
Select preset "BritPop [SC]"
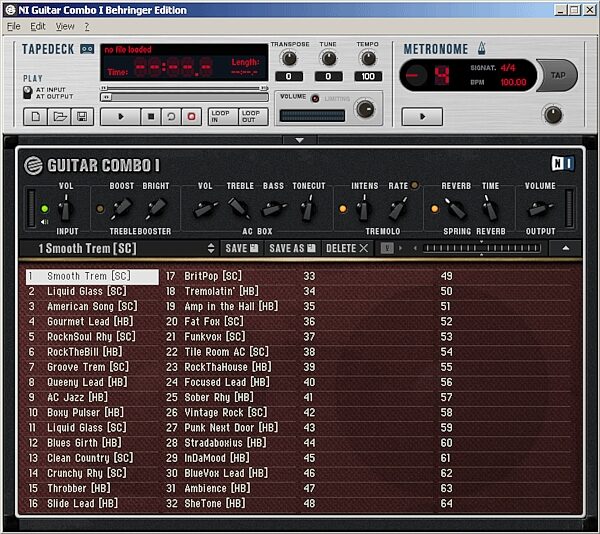(x=229, y=276)
